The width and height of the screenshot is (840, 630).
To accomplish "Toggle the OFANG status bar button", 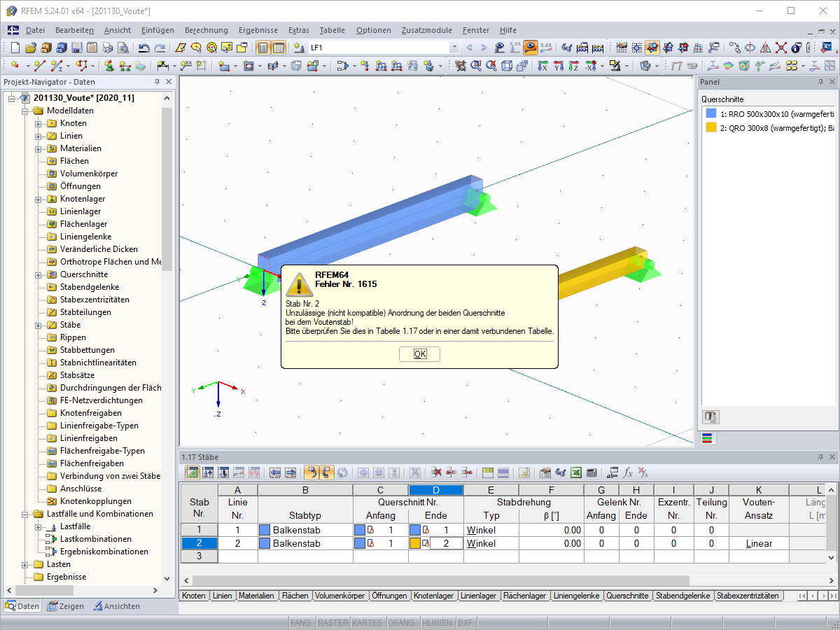I will (401, 622).
